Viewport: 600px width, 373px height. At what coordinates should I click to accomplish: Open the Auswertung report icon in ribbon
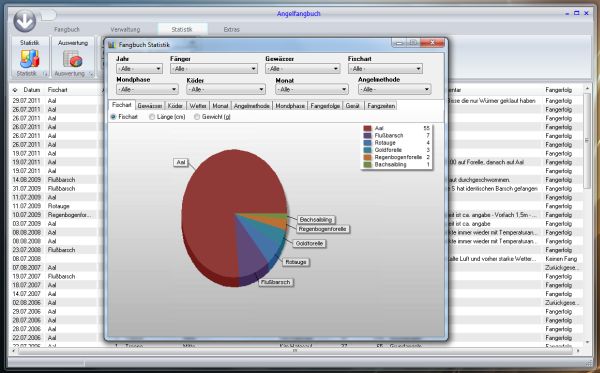tap(73, 59)
